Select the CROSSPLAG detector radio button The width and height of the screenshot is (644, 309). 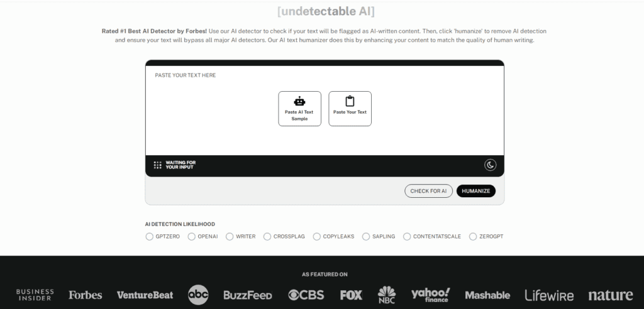click(267, 237)
